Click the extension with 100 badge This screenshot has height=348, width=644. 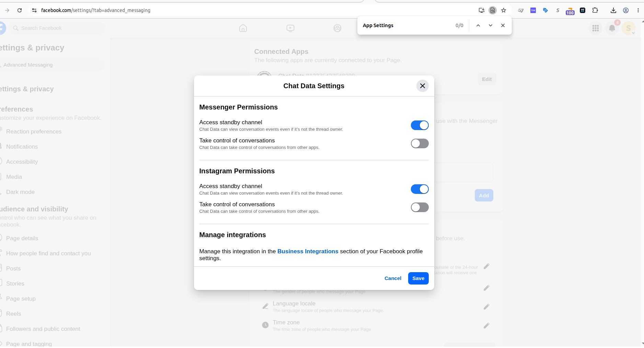570,11
